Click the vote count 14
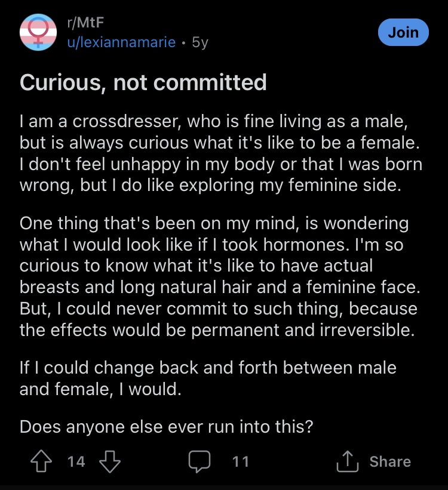 pyautogui.click(x=76, y=461)
